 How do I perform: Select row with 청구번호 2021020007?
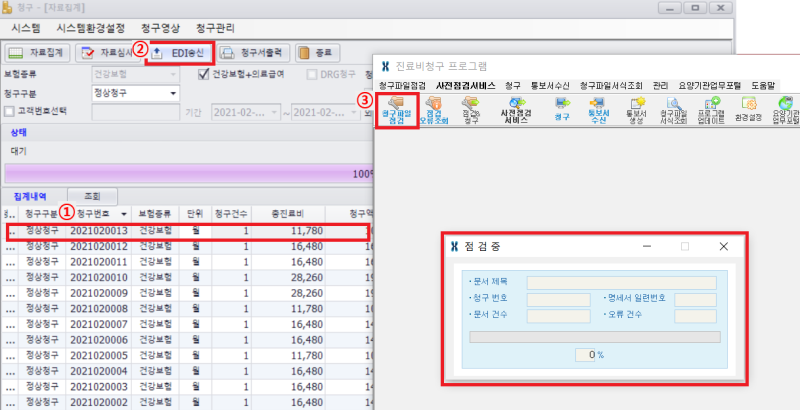pos(188,324)
